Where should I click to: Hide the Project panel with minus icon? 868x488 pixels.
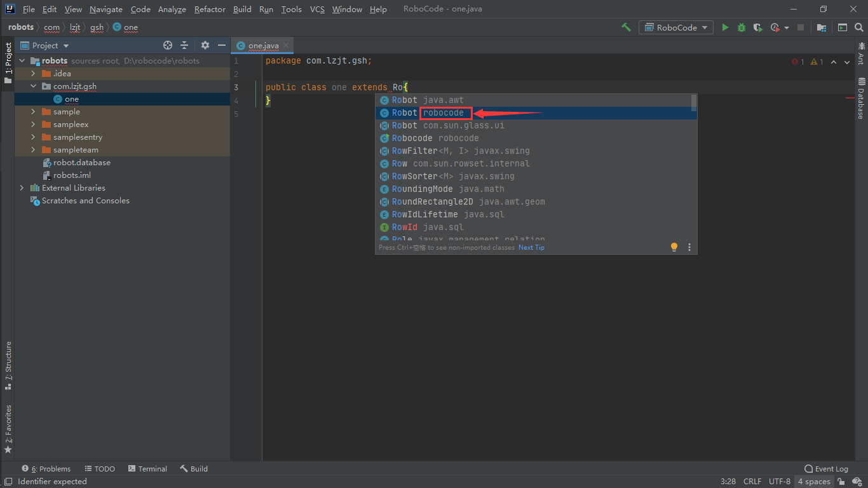pyautogui.click(x=222, y=45)
